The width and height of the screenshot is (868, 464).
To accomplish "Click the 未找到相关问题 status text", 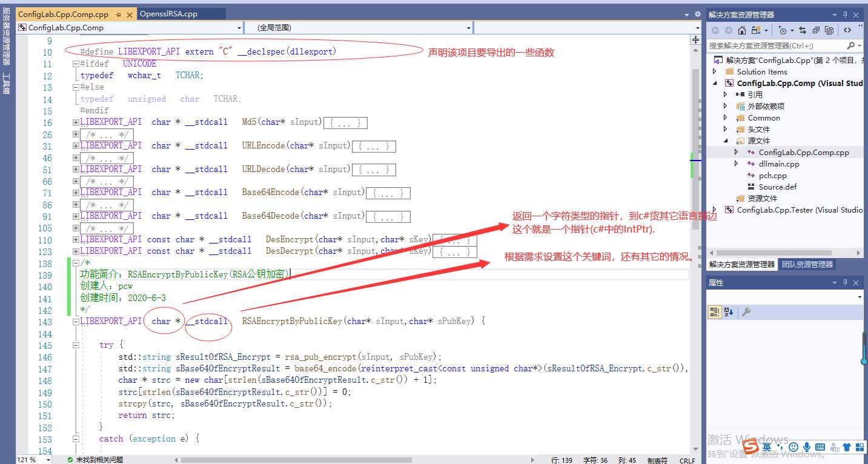I will coord(99,460).
